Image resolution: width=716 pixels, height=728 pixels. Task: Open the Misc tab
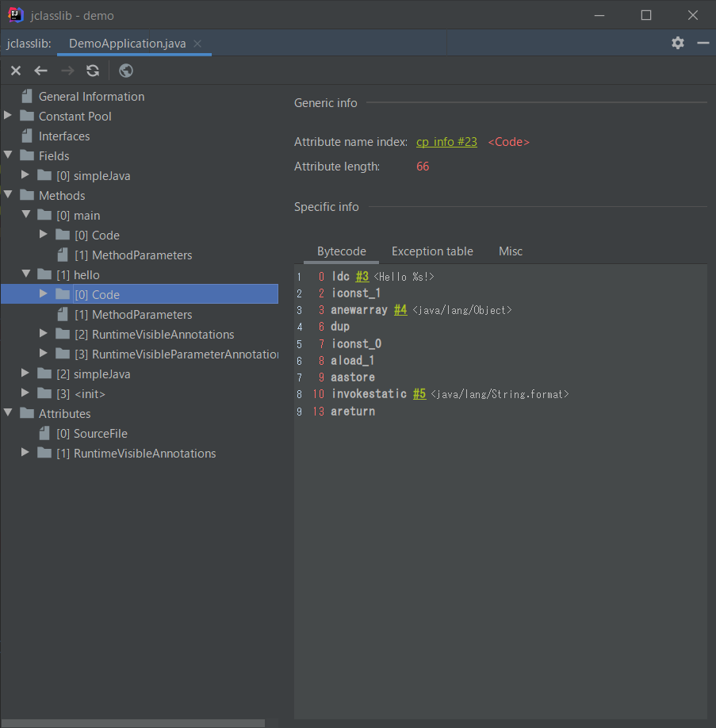[511, 251]
